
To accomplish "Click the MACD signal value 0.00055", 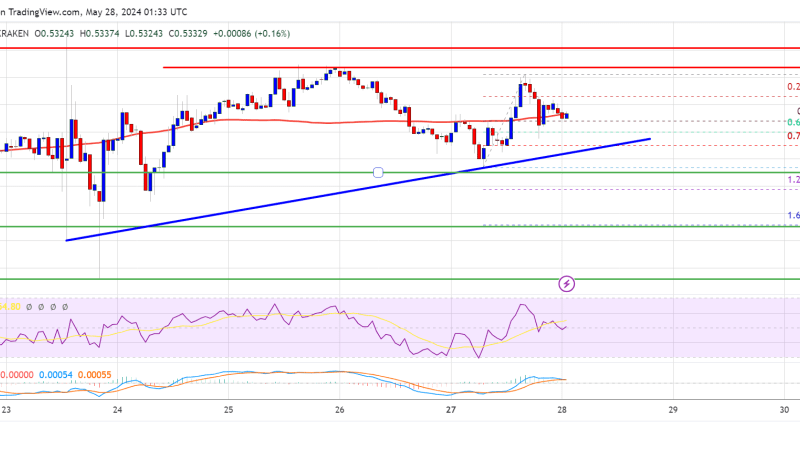I will coord(94,375).
